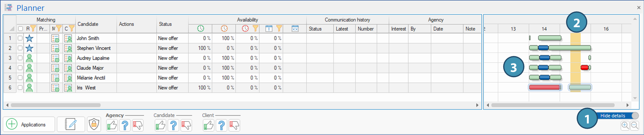This screenshot has width=644, height=135.
Task: Click the Client question mark icon
Action: (x=221, y=125)
